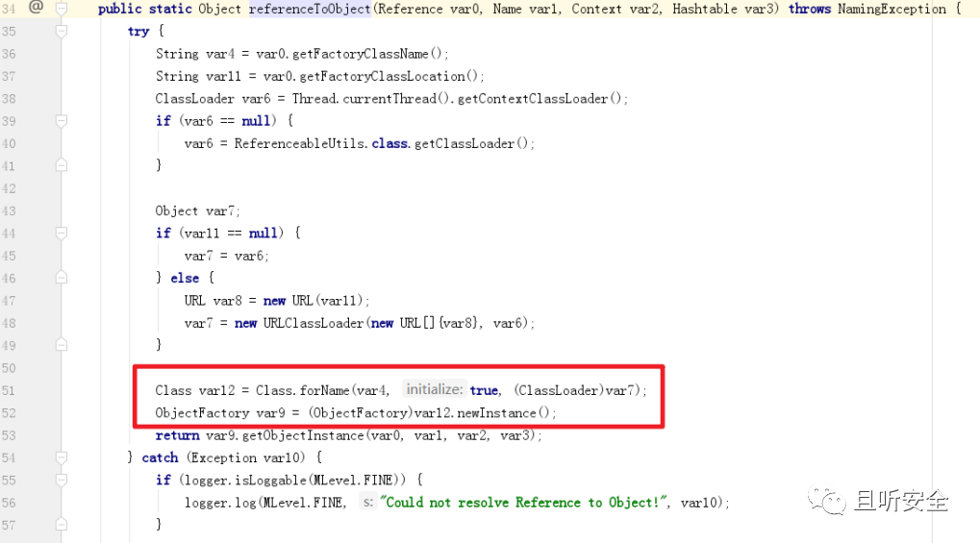Image resolution: width=980 pixels, height=543 pixels.
Task: Click the referenceToObject method name
Action: pyautogui.click(x=310, y=9)
